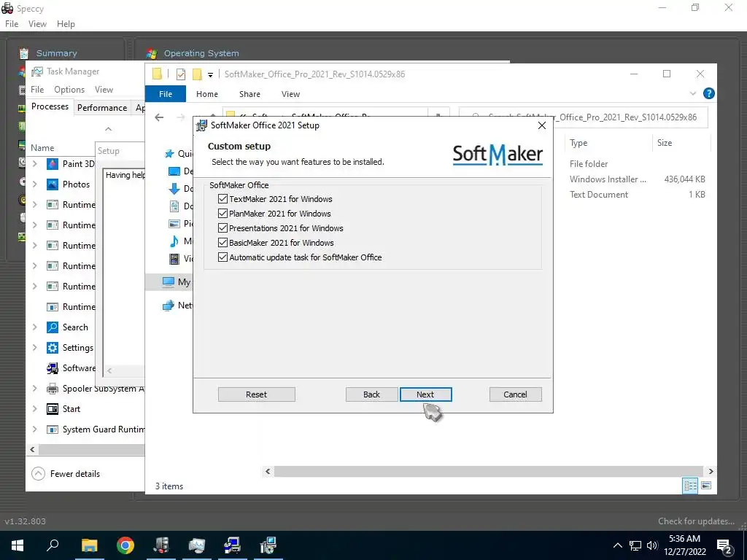This screenshot has height=560, width=747.
Task: Expand Settings process in Task Manager
Action: coord(35,348)
